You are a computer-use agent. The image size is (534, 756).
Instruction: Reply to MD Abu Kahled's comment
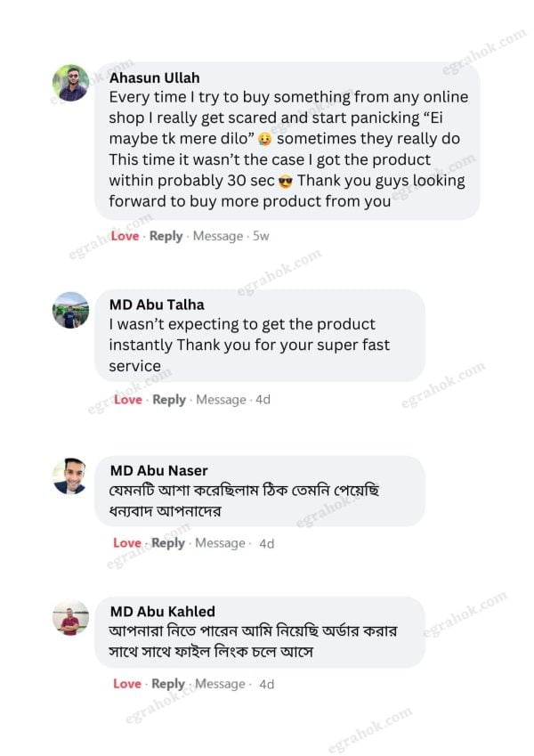(168, 684)
